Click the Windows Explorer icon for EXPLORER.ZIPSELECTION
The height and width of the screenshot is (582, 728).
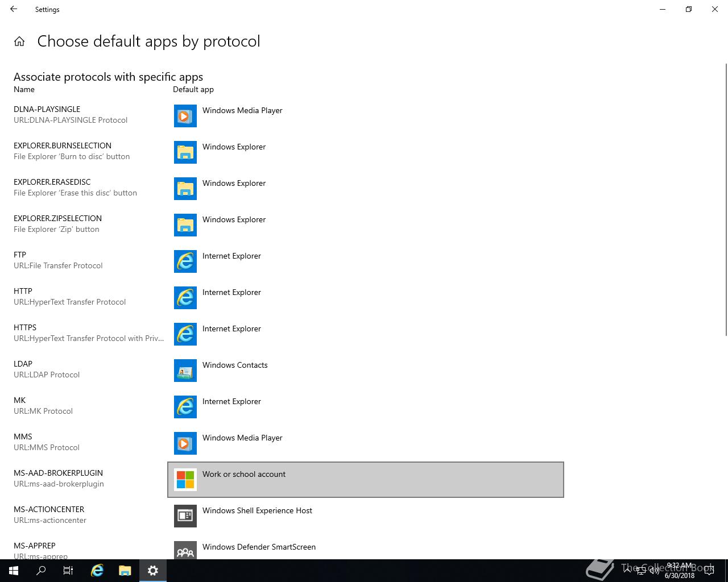185,225
